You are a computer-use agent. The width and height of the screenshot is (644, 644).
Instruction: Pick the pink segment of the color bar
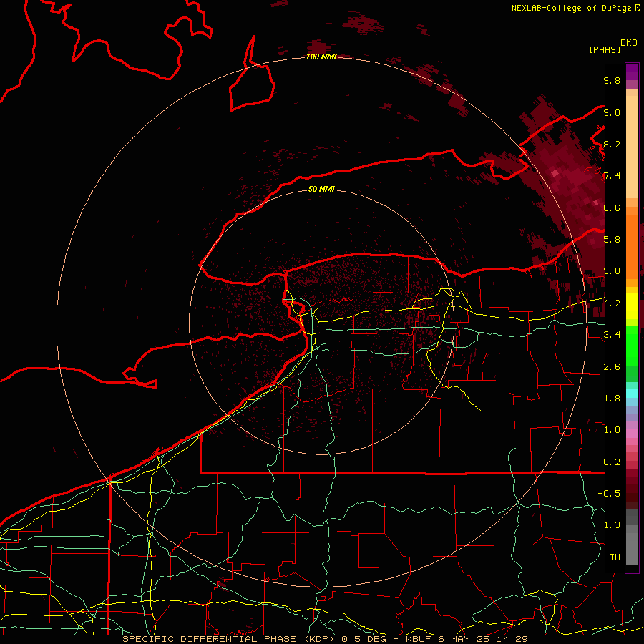tap(632, 433)
